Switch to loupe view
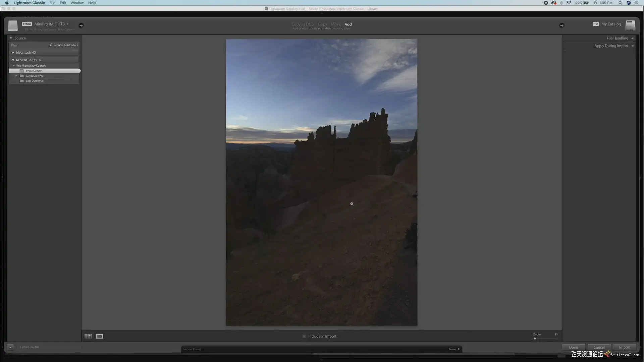This screenshot has height=362, width=644. tap(100, 336)
